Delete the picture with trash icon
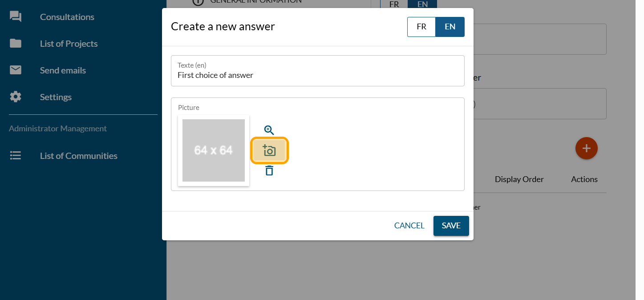The height and width of the screenshot is (300, 644). pos(269,170)
